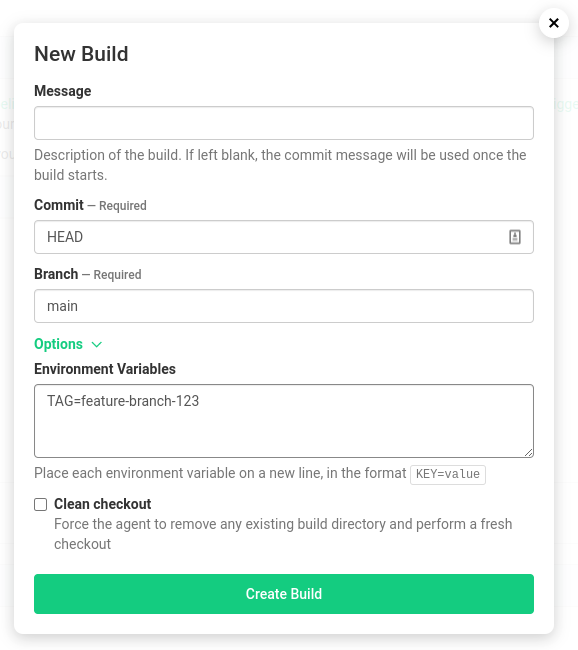Click the Clean checkout label text
Image resolution: width=578 pixels, height=650 pixels.
pyautogui.click(x=102, y=504)
